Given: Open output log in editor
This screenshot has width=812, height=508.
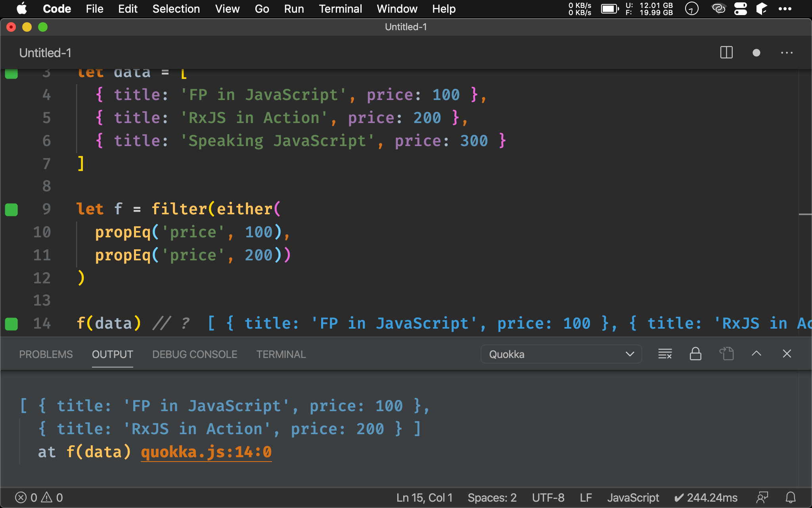Looking at the screenshot, I should [726, 354].
